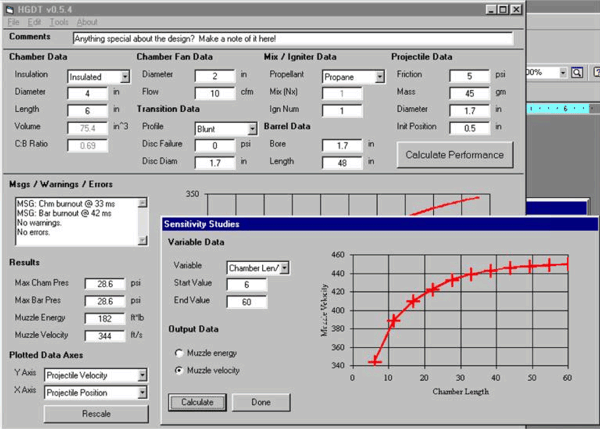Select the Muzzle energy radio button
The height and width of the screenshot is (429, 600).
tap(179, 353)
